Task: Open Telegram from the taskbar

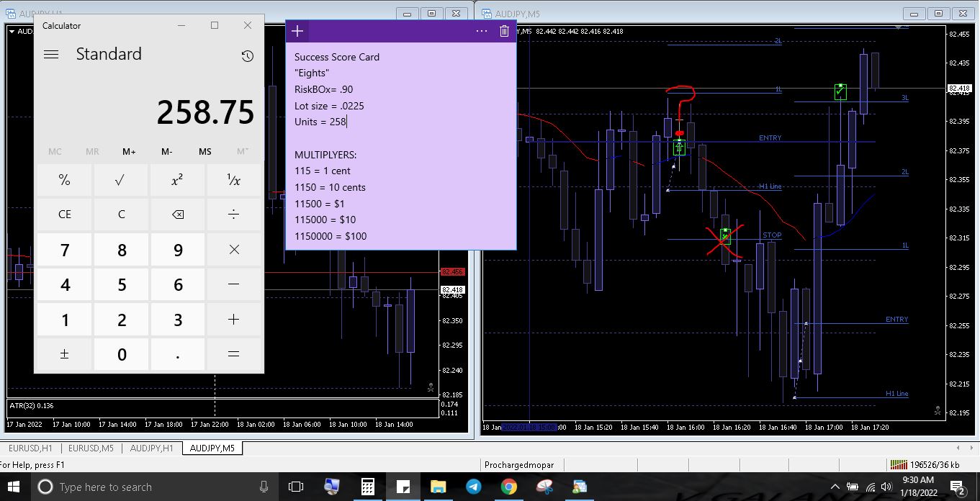Action: [x=473, y=487]
